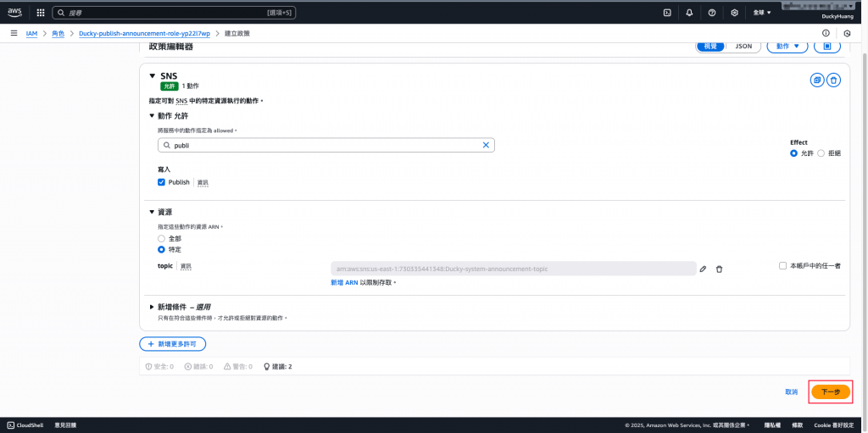The height and width of the screenshot is (433, 868).
Task: Click the 安全: 0 shield indicator
Action: tap(159, 367)
